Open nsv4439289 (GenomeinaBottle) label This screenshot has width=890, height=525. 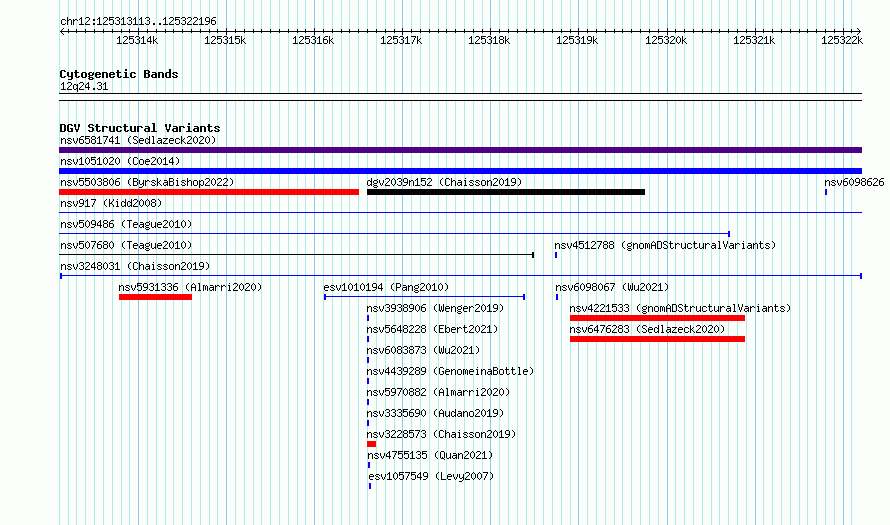450,371
